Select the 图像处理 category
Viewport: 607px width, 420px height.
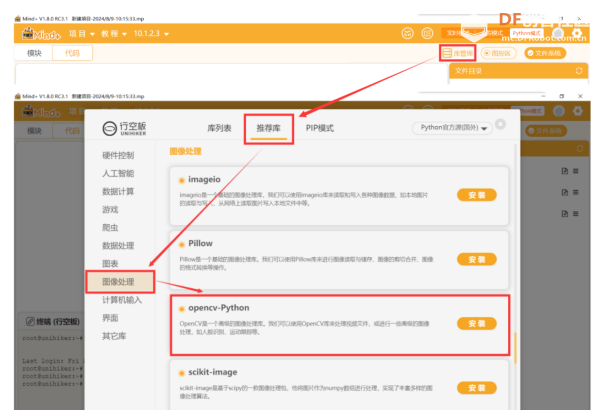120,281
